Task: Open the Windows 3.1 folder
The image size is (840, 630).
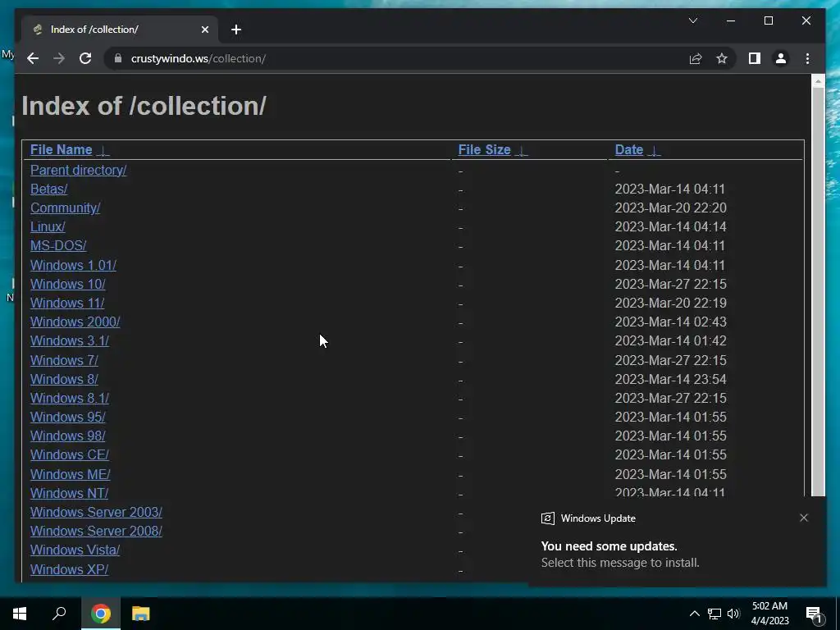Action: [x=70, y=341]
